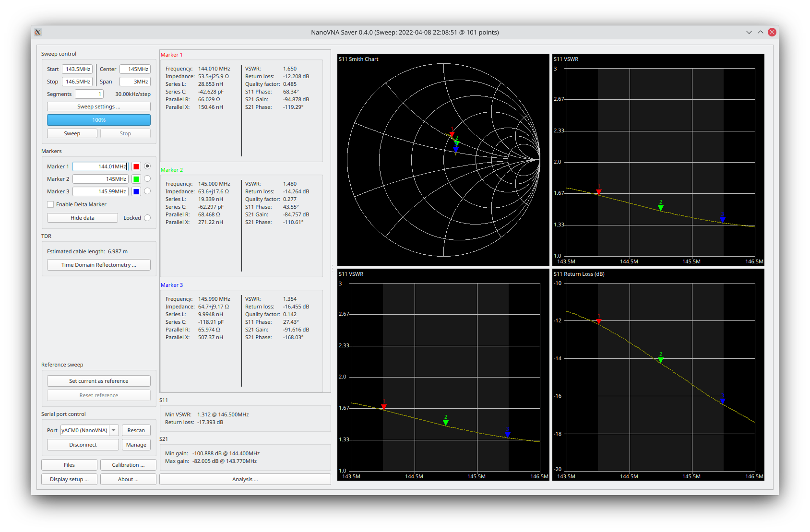The width and height of the screenshot is (810, 532).
Task: Select the Marker 3 radio button
Action: click(147, 191)
